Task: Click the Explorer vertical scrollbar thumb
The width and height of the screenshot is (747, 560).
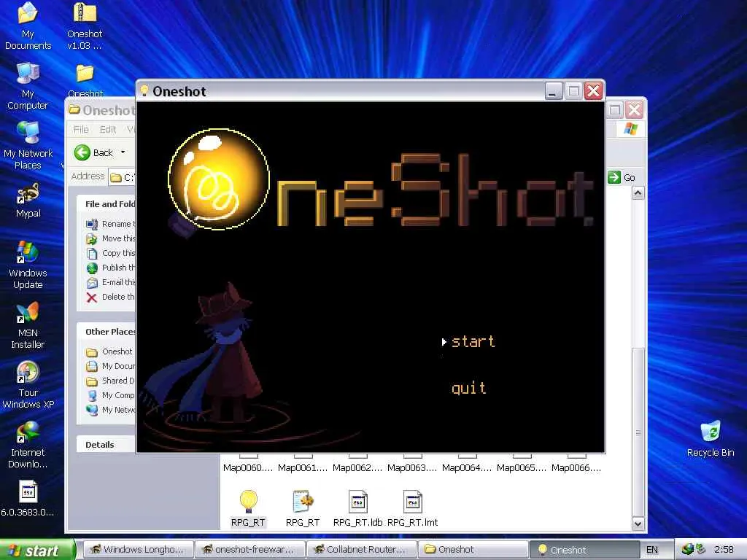Action: pos(638,432)
